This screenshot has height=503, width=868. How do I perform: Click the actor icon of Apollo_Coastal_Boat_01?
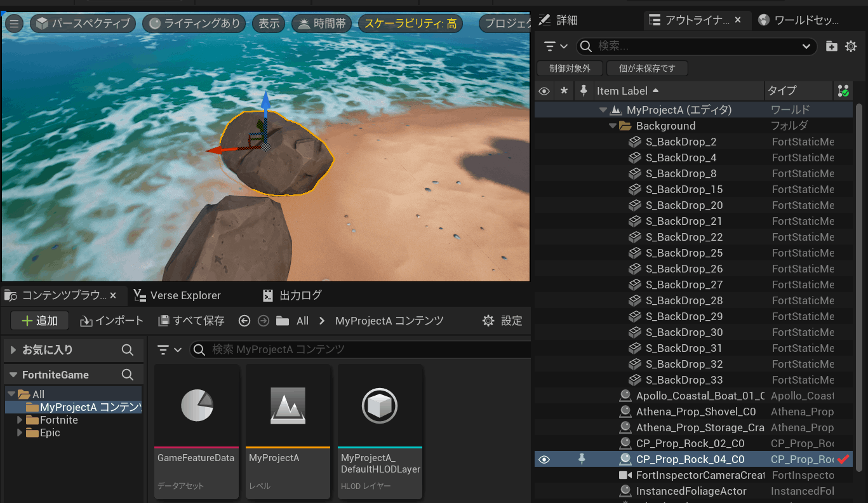point(625,396)
